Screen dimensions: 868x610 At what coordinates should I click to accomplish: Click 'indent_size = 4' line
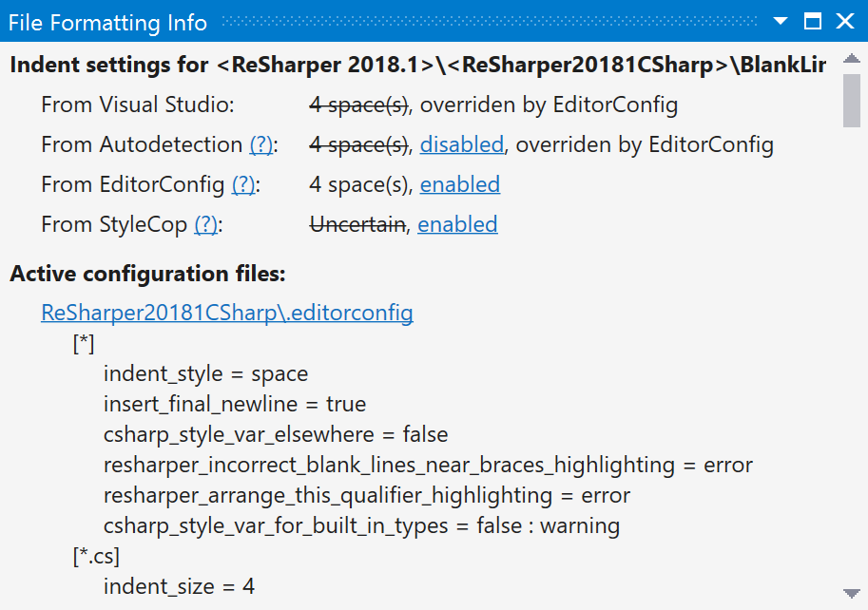coord(179,587)
